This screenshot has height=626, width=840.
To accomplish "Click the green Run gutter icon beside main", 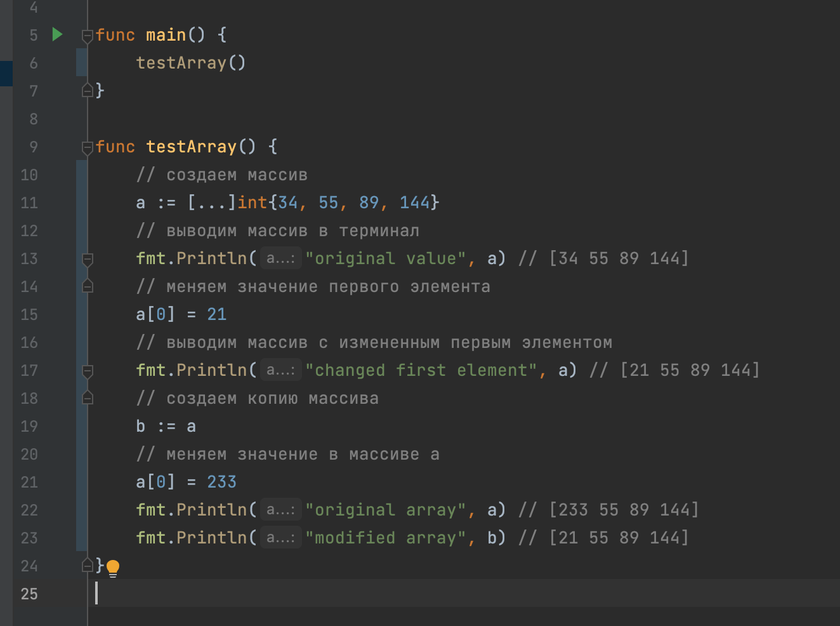I will 57,34.
